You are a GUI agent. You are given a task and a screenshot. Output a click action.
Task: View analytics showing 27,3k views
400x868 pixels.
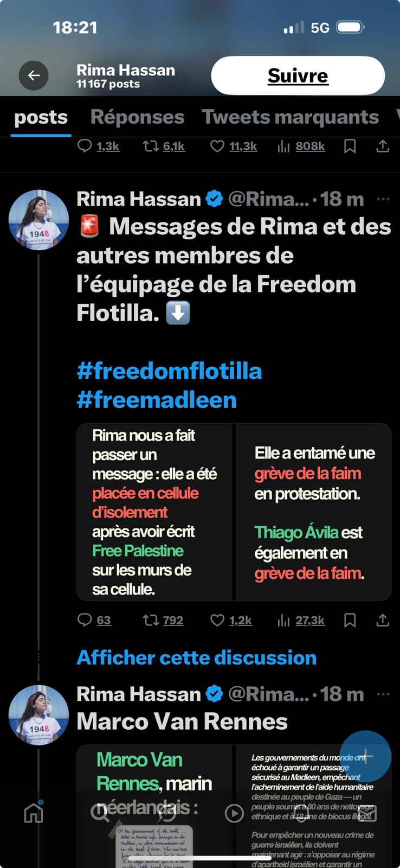tap(301, 620)
